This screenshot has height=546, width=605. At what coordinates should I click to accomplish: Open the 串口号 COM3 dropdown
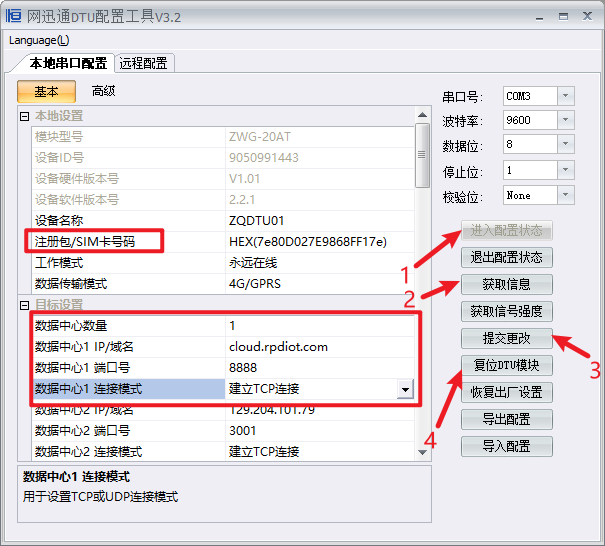(566, 96)
